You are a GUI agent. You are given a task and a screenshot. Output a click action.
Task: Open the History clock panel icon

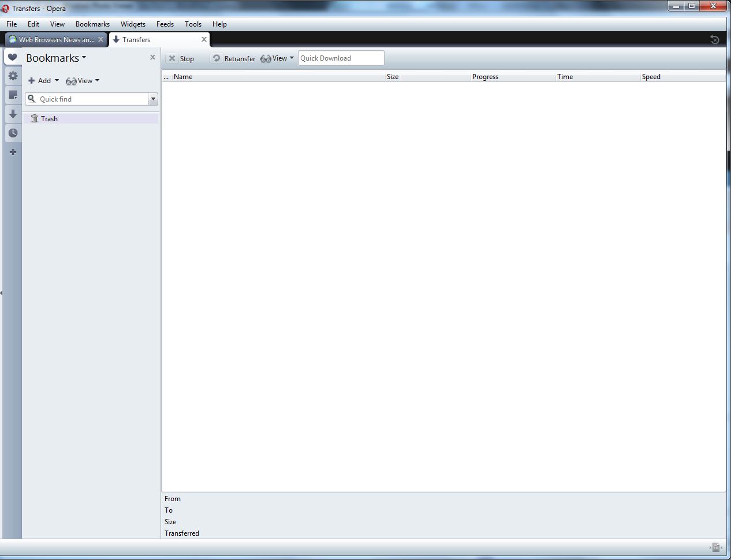13,133
